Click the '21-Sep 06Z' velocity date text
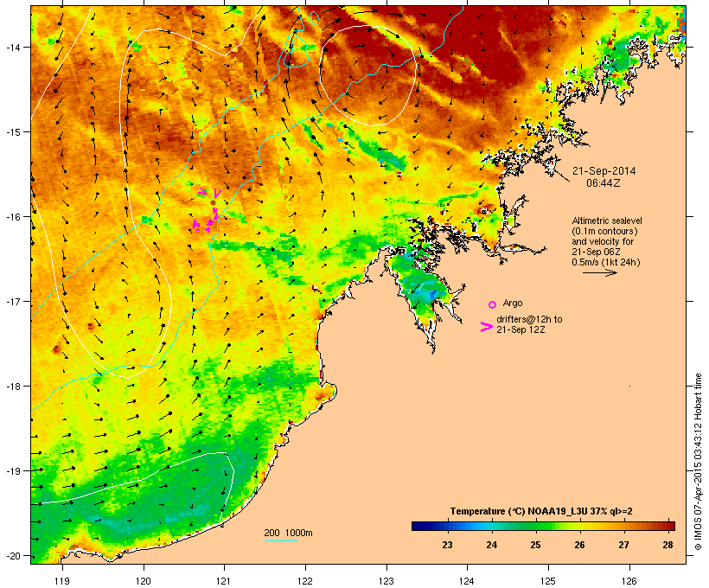 tap(596, 252)
